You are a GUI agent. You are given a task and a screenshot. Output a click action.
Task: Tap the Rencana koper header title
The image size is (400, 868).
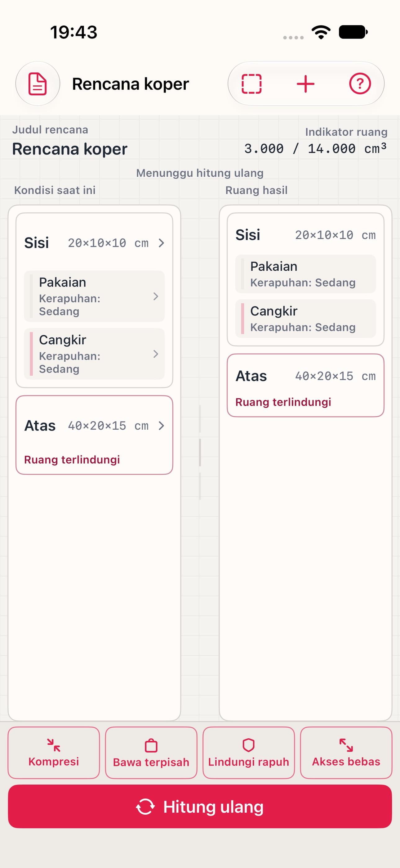pyautogui.click(x=131, y=84)
